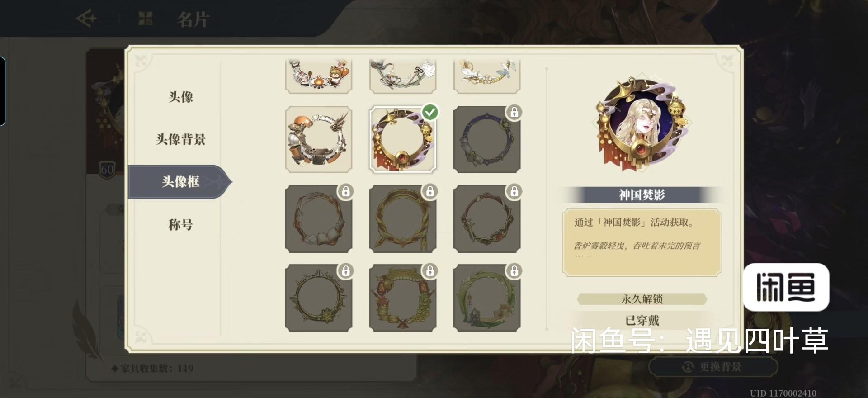
Task: Select the 神国焚影 golden lamp frame
Action: (403, 139)
